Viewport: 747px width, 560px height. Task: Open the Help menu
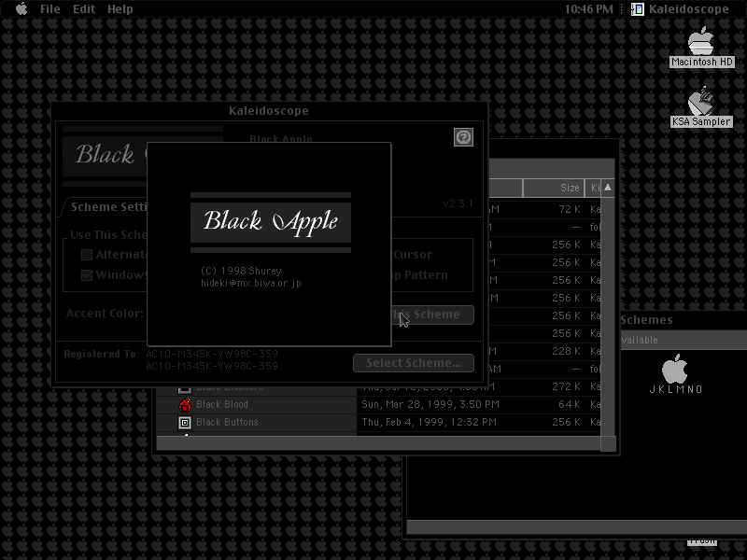click(120, 9)
